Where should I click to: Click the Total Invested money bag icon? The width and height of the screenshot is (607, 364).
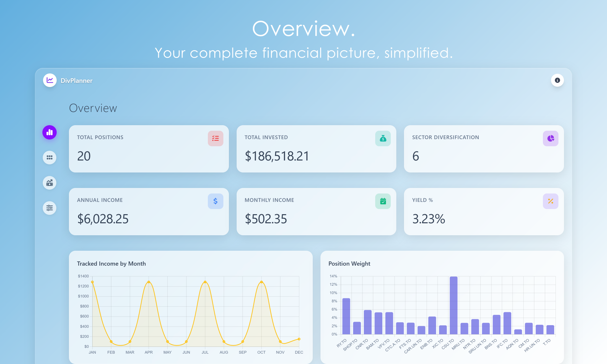pos(383,138)
